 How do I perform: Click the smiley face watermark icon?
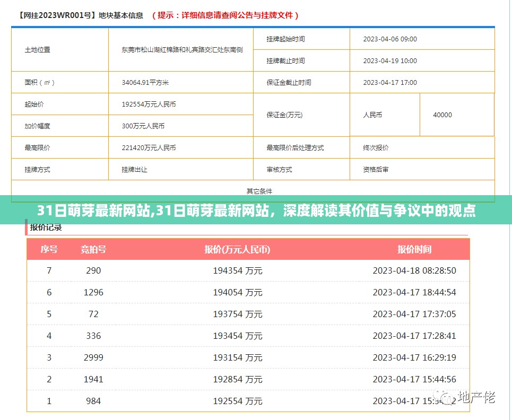[445, 397]
